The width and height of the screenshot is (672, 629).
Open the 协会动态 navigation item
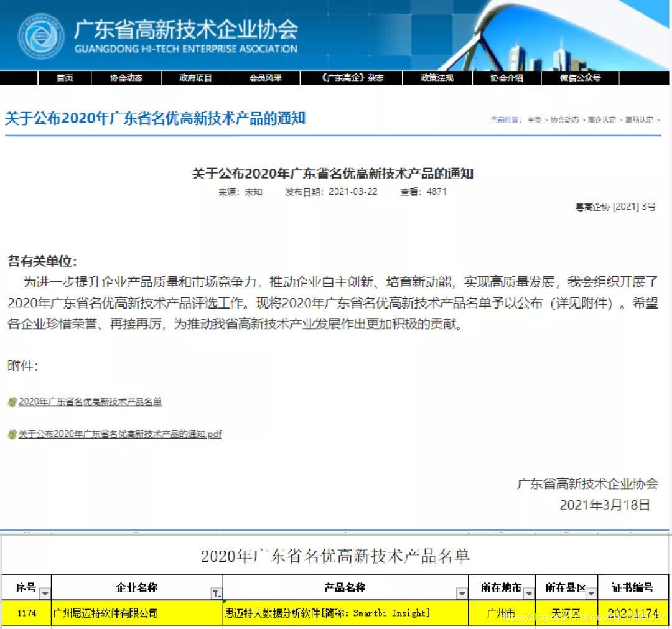(x=126, y=78)
